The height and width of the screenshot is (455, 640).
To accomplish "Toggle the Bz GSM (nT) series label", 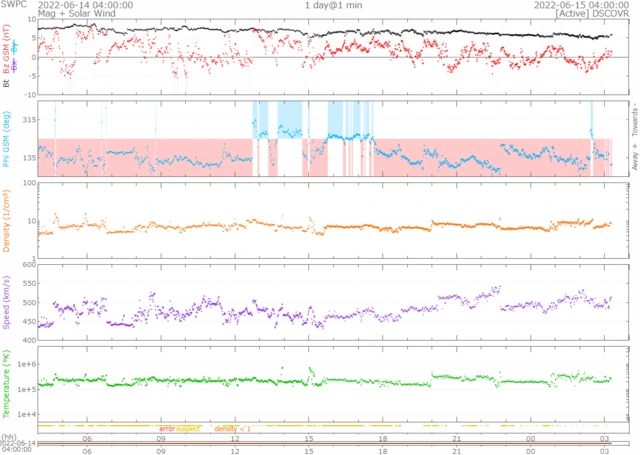I will point(6,49).
